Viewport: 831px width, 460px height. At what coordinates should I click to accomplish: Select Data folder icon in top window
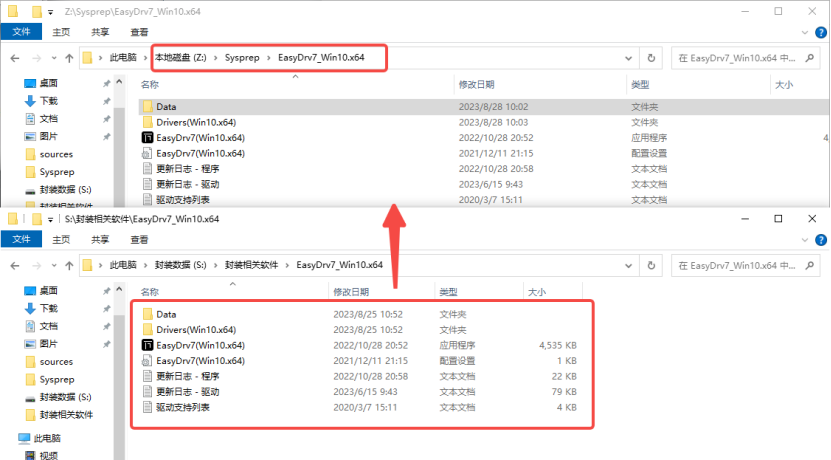[147, 107]
